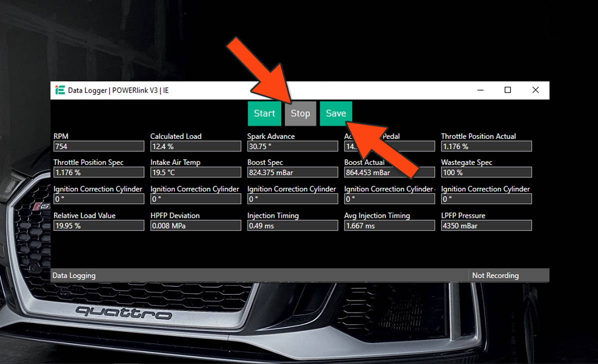Select the Calculated Load field showing 12.4 %
598x364 pixels.
(195, 146)
